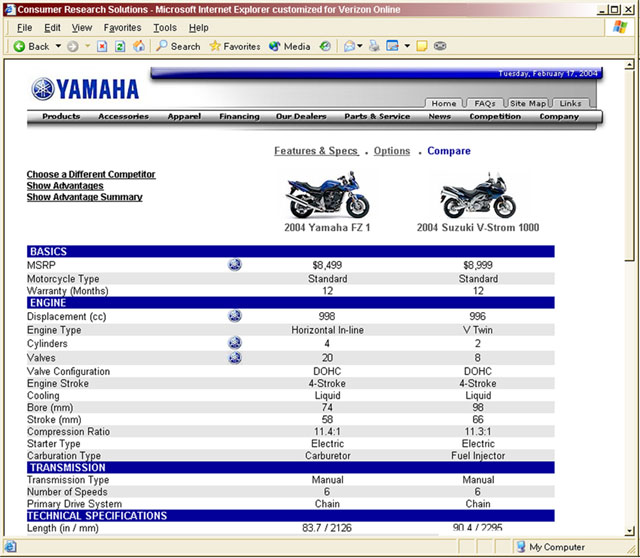This screenshot has width=640, height=558.
Task: Open Company in the navigation bar
Action: [559, 116]
